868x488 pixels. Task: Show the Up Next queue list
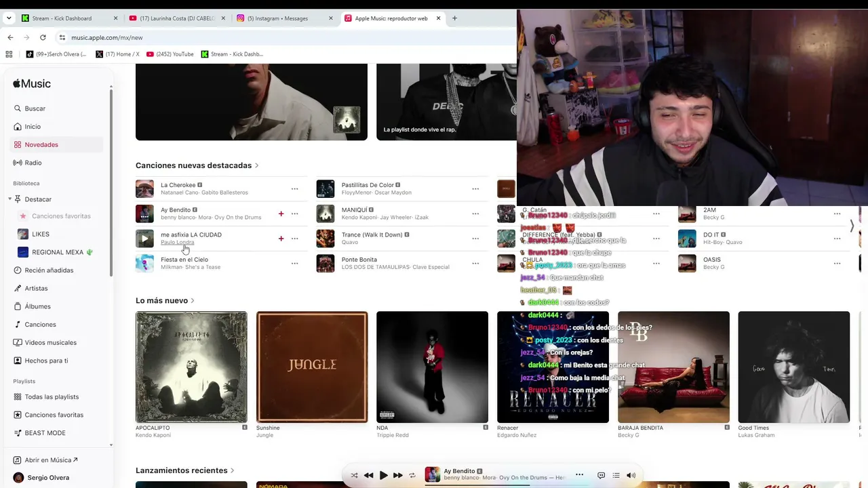(x=616, y=476)
